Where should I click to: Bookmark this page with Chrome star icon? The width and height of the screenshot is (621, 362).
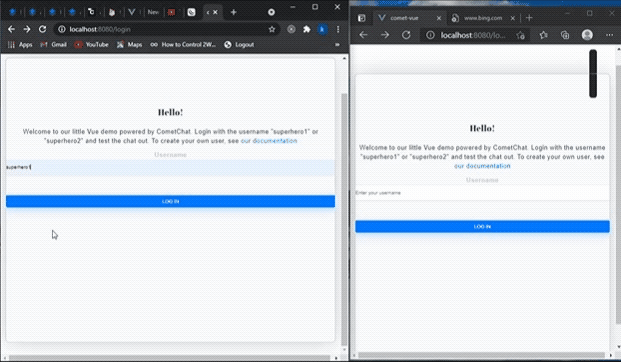click(x=272, y=29)
